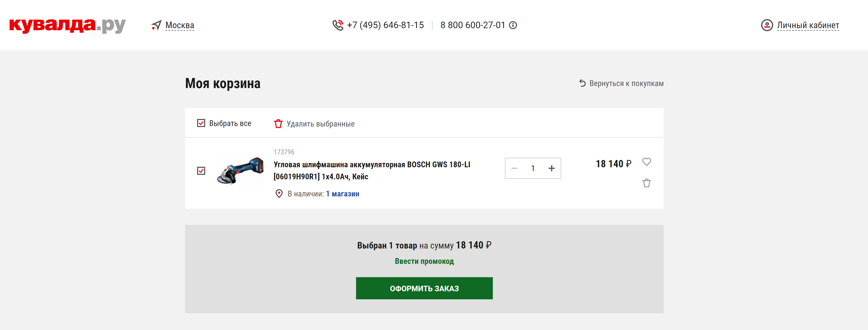868x330 pixels.
Task: Click the phone handset icon
Action: pyautogui.click(x=338, y=25)
